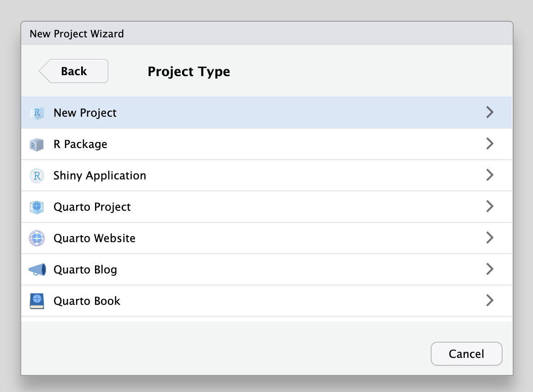Click the Quarto Project cube icon

[x=37, y=207]
